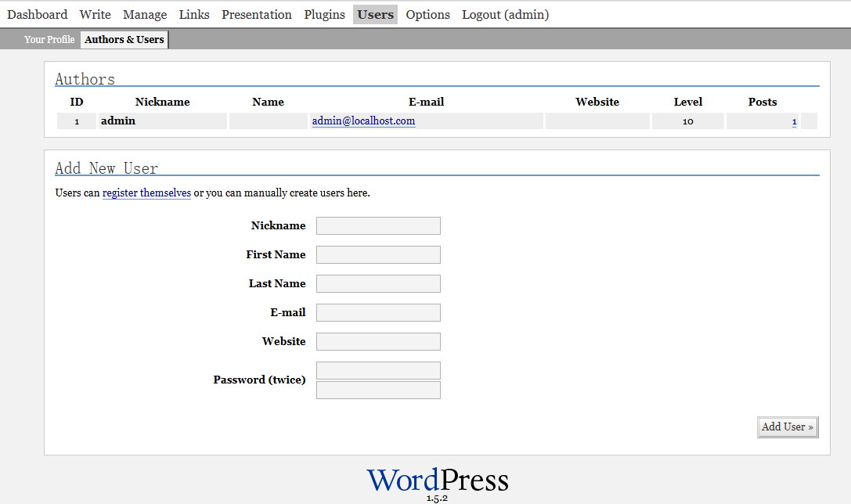Select the Authors & Users tab
The height and width of the screenshot is (504, 851).
pyautogui.click(x=124, y=40)
